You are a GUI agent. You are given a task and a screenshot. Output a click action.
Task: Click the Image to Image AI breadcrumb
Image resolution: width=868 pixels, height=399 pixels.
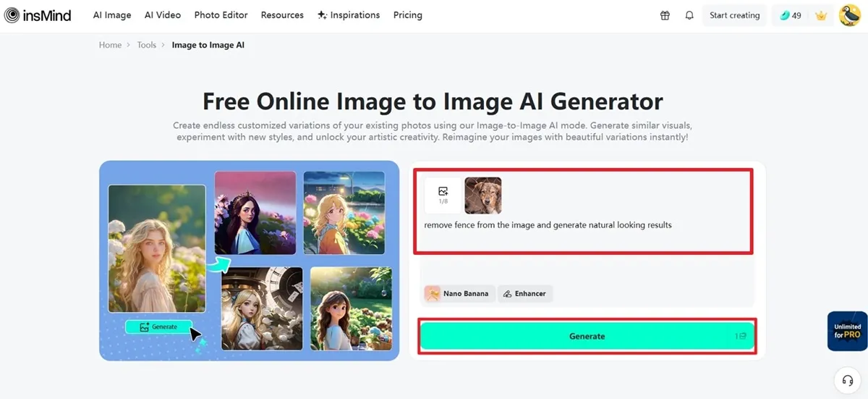pos(208,45)
